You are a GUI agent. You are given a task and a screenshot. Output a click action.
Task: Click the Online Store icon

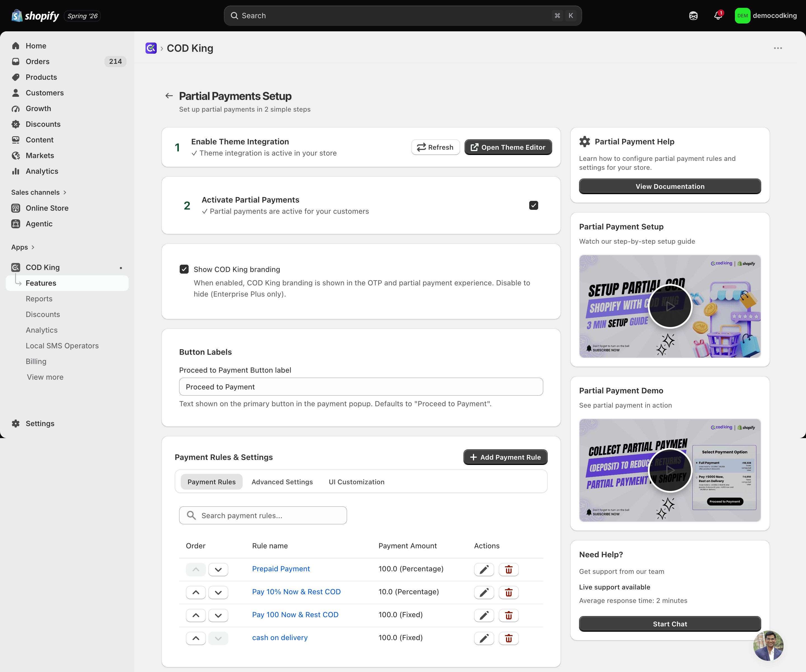(16, 208)
